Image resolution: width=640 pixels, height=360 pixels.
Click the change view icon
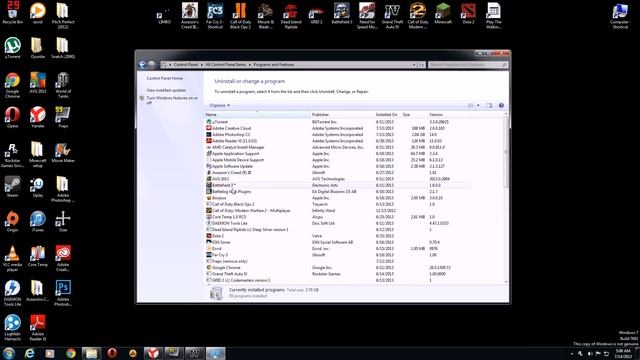(471, 105)
